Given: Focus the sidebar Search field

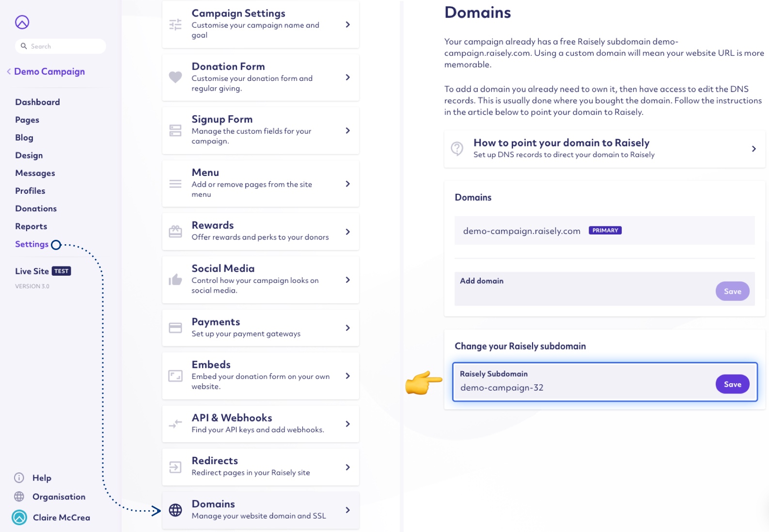Looking at the screenshot, I should 61,46.
